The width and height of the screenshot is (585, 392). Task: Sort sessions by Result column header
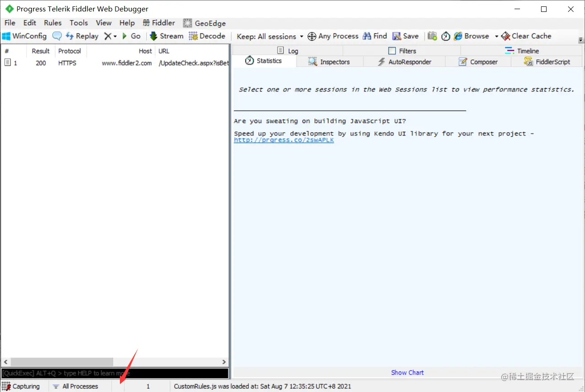[x=41, y=51]
